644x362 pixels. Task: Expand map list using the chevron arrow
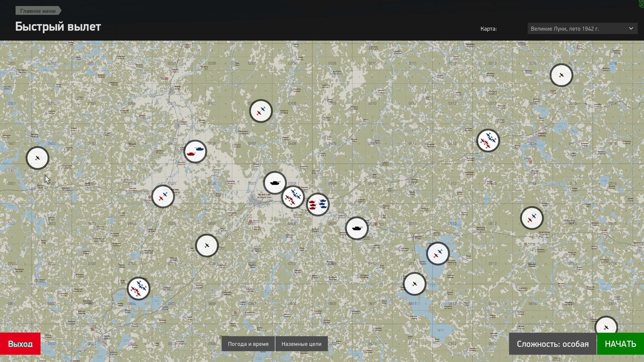pyautogui.click(x=631, y=28)
